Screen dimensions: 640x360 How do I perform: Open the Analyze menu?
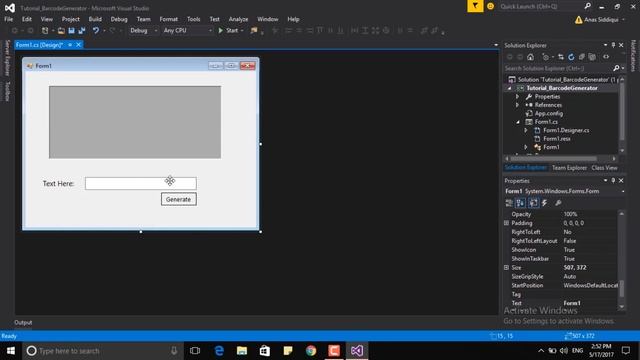[x=238, y=19]
